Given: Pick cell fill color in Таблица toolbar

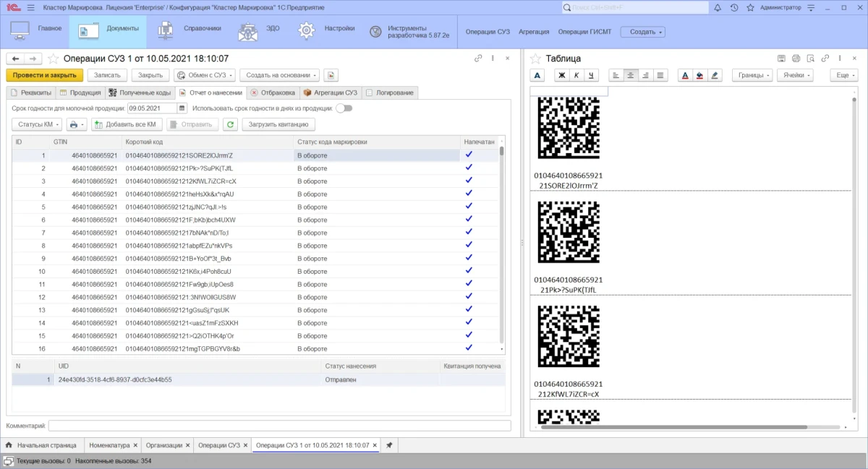Looking at the screenshot, I should (699, 75).
